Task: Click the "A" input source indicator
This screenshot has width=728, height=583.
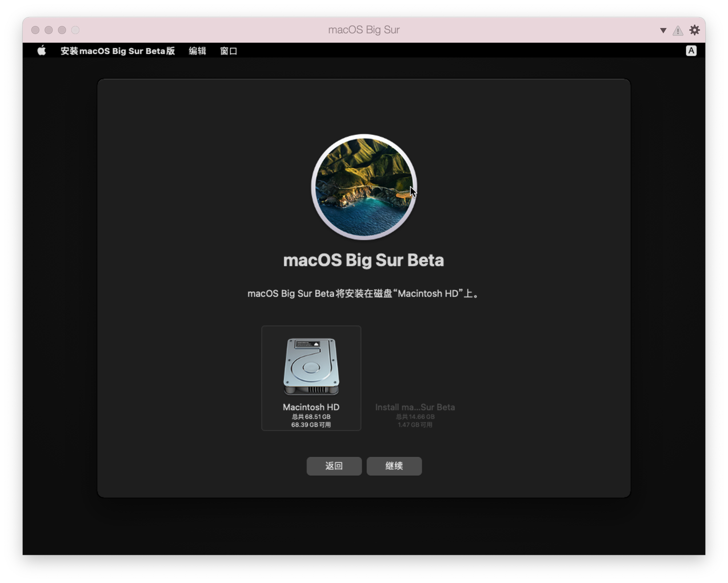Action: (x=691, y=51)
